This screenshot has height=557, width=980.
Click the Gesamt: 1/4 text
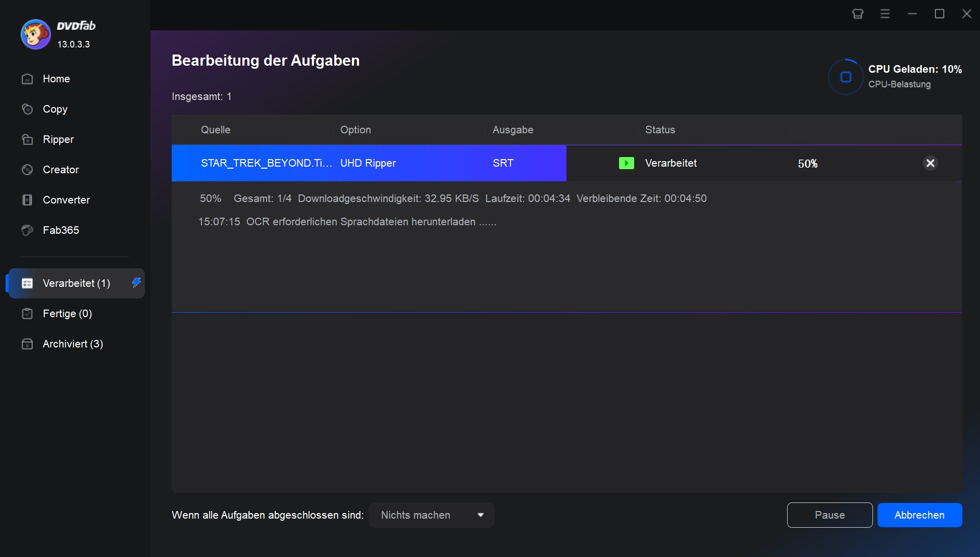(263, 198)
